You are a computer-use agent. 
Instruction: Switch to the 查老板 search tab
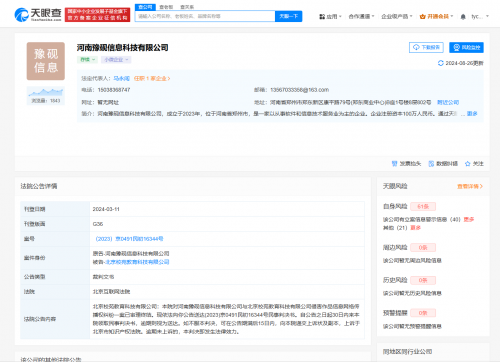point(166,7)
